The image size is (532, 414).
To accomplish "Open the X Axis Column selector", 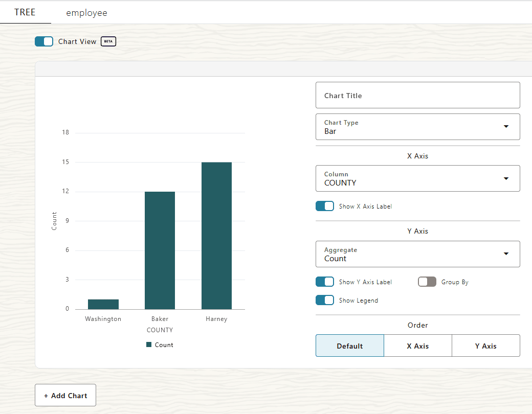I will coord(418,178).
